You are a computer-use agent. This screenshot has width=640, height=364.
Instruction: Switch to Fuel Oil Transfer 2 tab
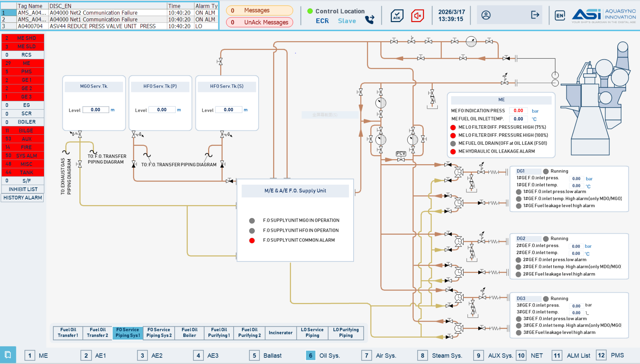pyautogui.click(x=98, y=333)
